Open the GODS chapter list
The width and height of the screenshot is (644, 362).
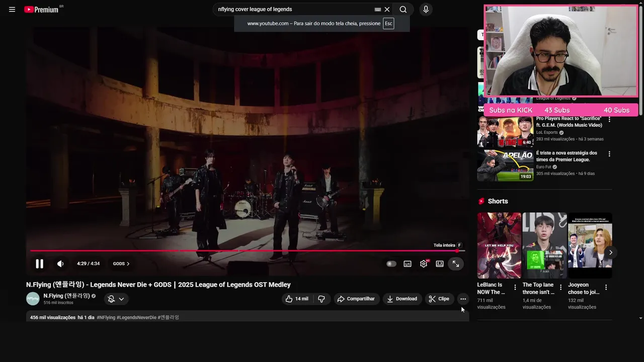tap(121, 263)
